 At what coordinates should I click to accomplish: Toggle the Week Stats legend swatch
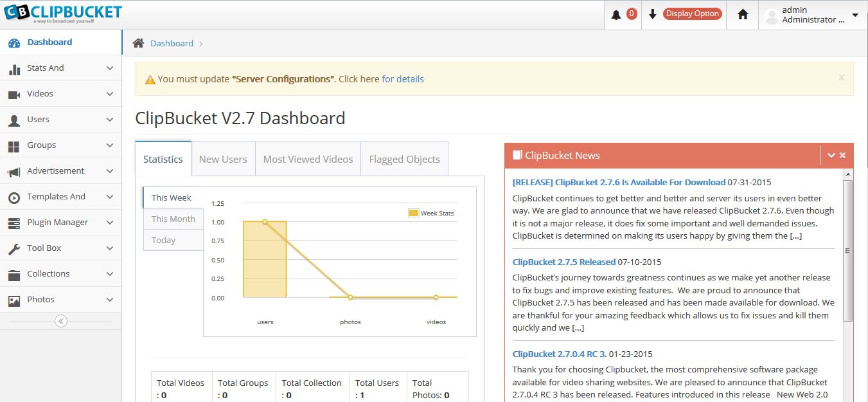tap(414, 213)
